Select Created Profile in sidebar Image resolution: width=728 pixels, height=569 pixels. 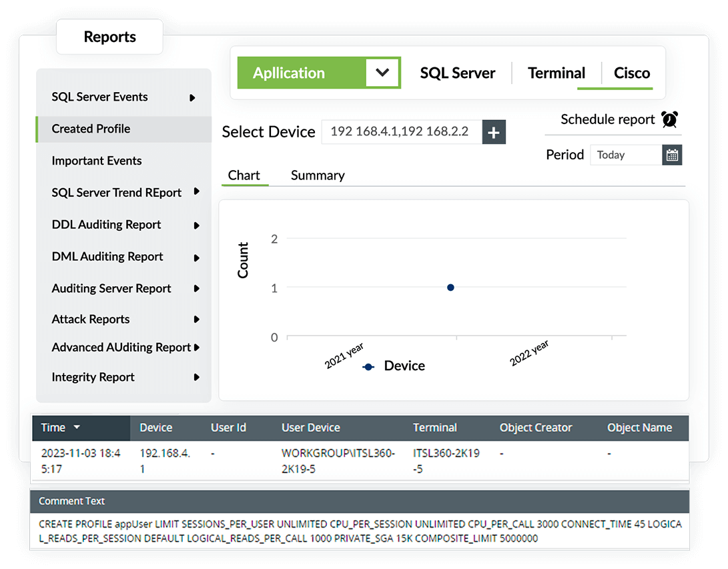[91, 129]
